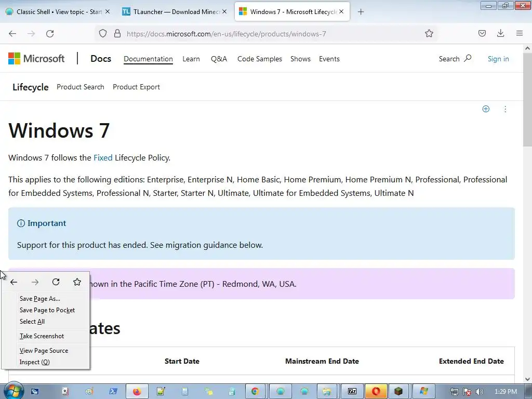Bookmark this page with the address bar star
Screen dimensions: 532x399
coord(429,33)
